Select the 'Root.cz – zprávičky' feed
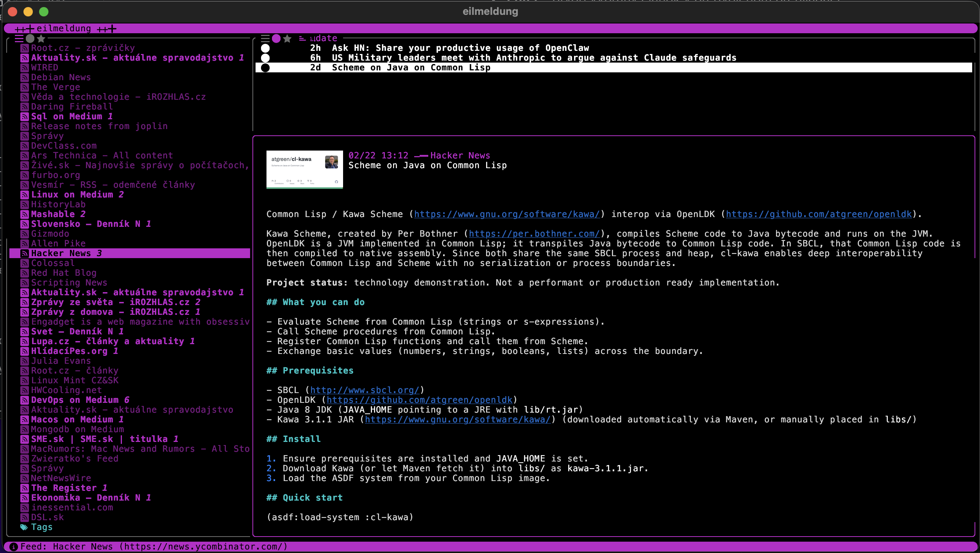 [83, 48]
